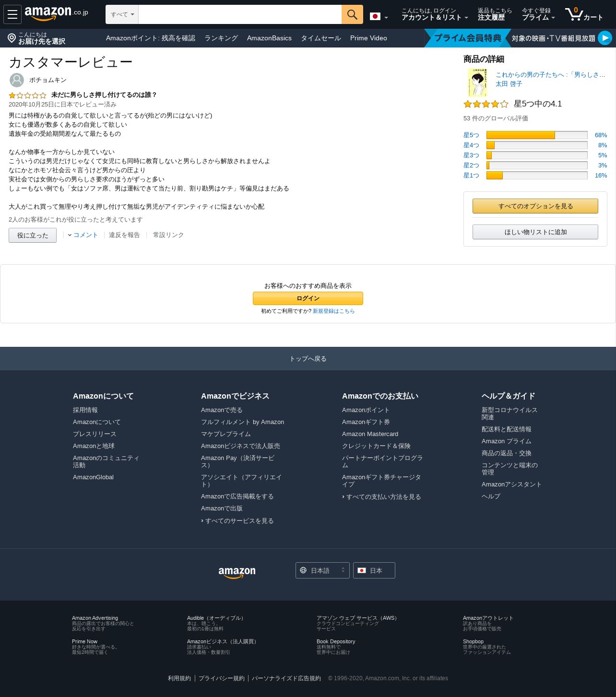Viewport: 616px width, 697px height.
Task: Open 注文履歴 returns and orders
Action: click(495, 14)
